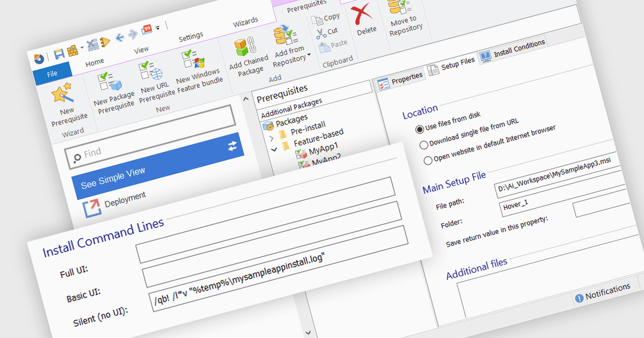
Task: Expand the Pre-install folder
Action: point(272,138)
